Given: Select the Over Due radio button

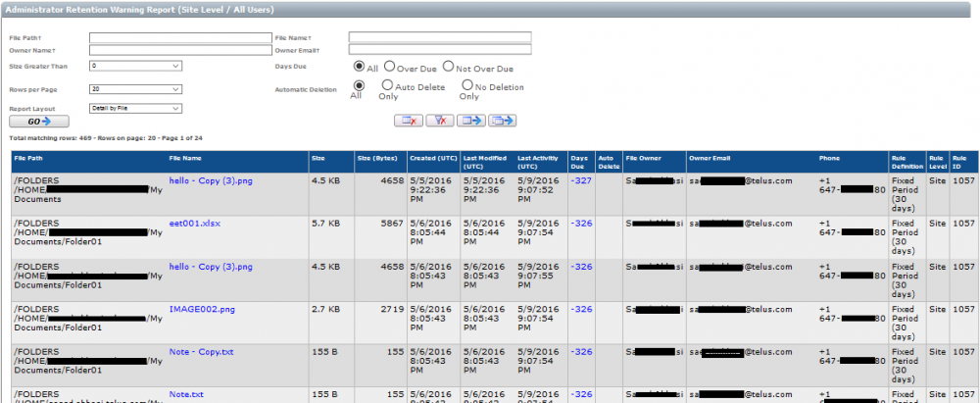Looking at the screenshot, I should pos(390,68).
